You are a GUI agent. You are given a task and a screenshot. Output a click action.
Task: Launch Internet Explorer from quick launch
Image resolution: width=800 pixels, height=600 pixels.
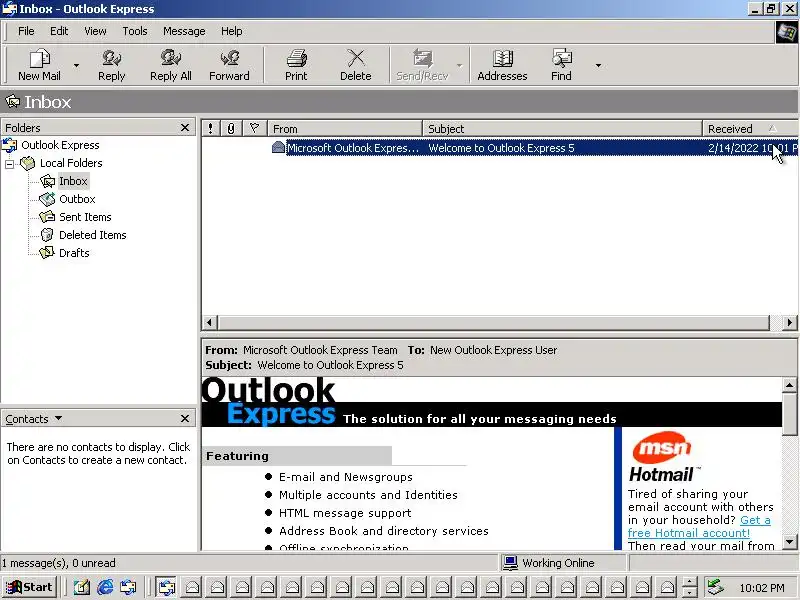click(105, 587)
